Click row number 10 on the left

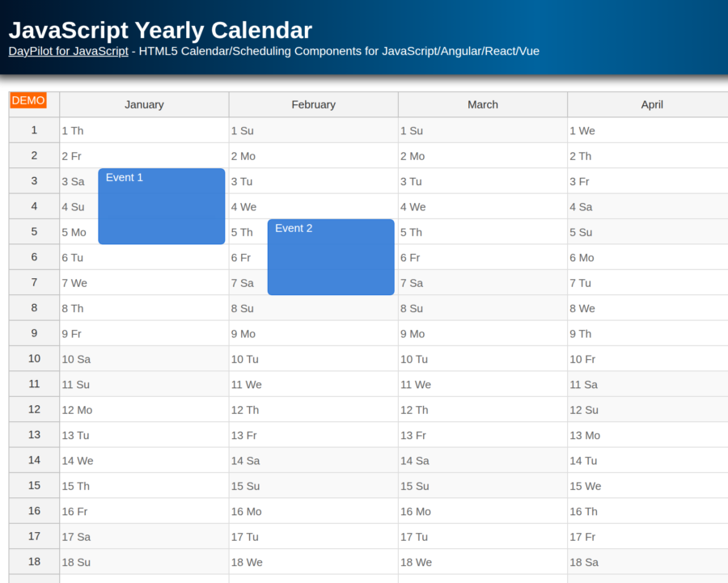click(x=34, y=358)
